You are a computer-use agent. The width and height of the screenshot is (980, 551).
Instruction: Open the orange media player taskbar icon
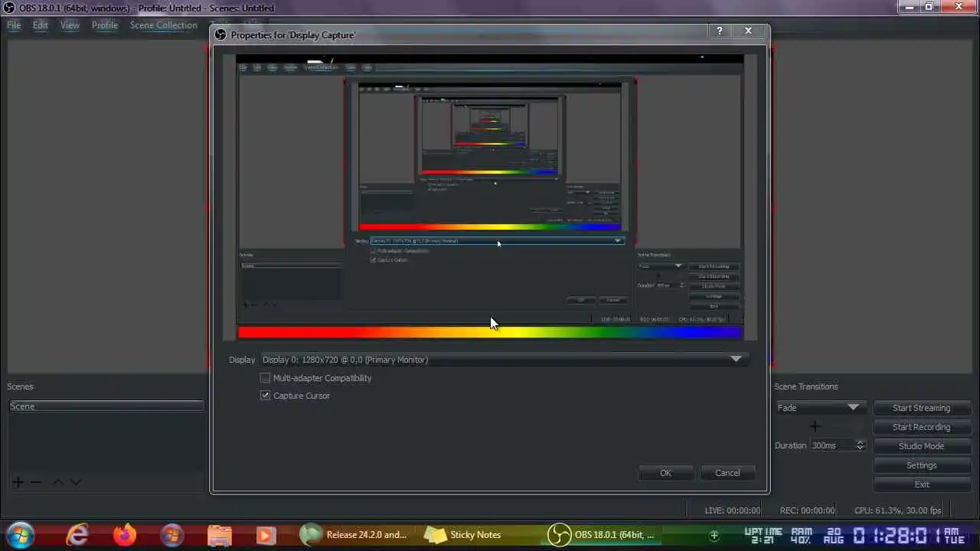click(266, 534)
